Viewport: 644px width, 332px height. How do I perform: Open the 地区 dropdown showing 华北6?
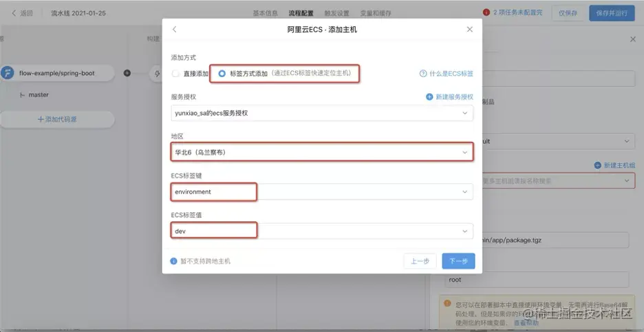321,152
